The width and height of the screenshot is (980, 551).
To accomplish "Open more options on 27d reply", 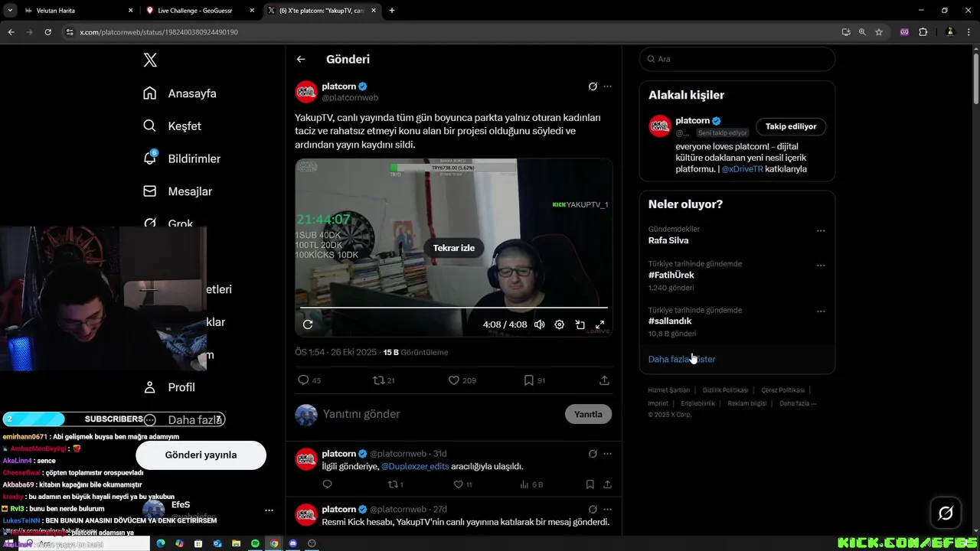I will (608, 509).
